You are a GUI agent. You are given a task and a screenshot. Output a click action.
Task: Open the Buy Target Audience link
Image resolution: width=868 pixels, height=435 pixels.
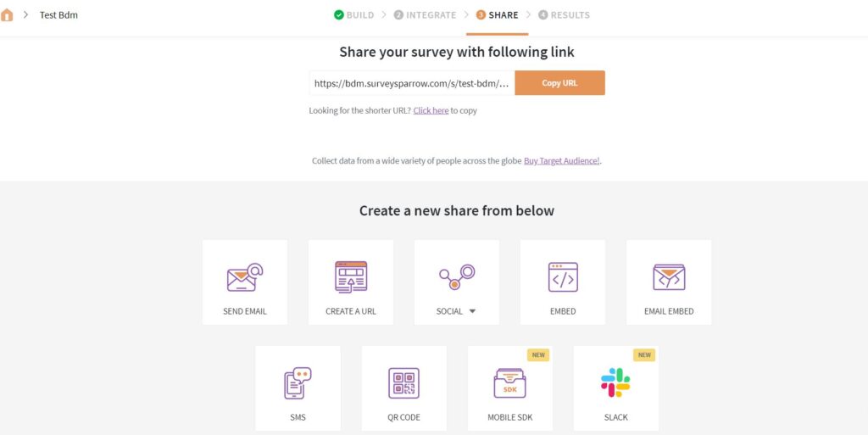[562, 161]
